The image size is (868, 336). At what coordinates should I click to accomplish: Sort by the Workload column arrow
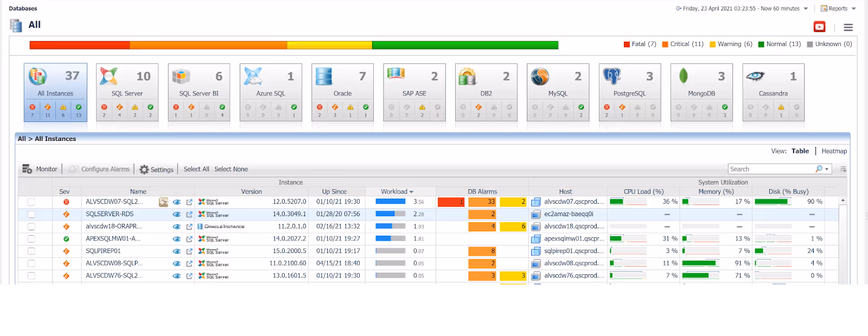(411, 192)
